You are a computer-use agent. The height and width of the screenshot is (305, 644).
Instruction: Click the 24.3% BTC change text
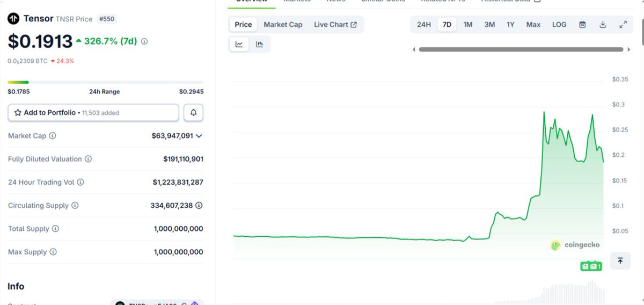[65, 61]
